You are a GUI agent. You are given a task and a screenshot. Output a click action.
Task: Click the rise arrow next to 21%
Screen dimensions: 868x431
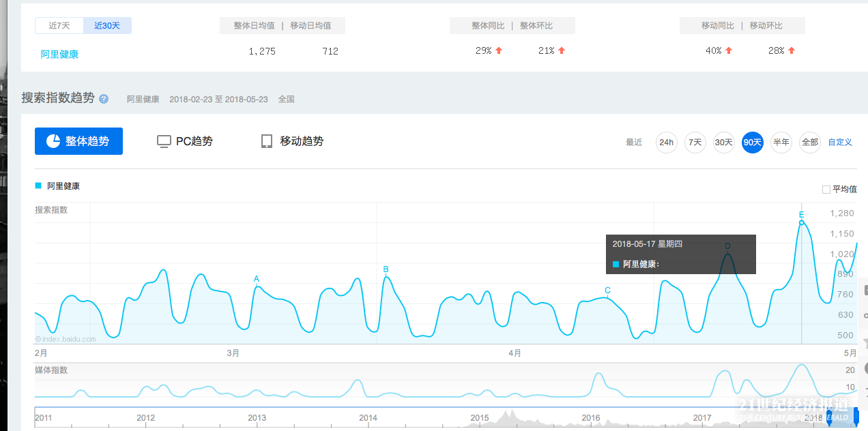560,50
